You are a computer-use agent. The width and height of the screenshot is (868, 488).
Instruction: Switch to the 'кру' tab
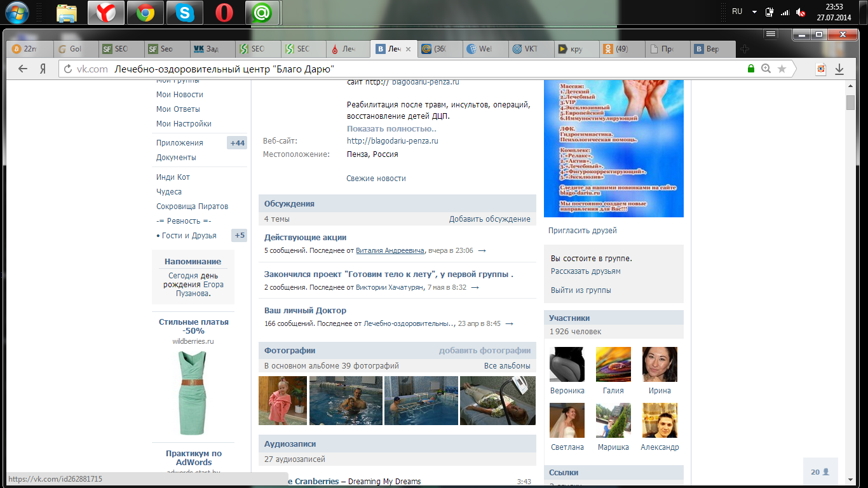point(577,49)
